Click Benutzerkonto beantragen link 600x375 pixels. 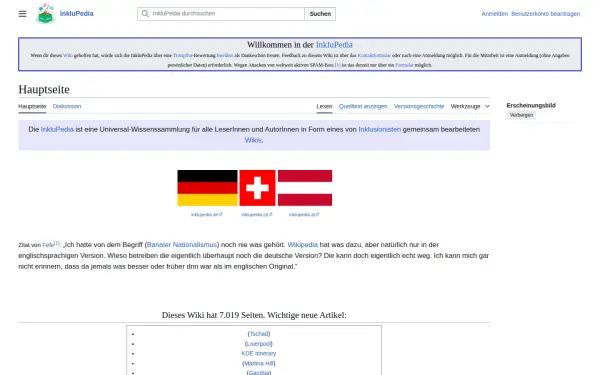[x=545, y=14]
